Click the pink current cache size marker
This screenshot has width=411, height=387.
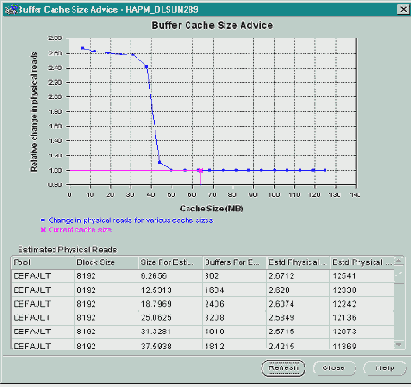click(x=200, y=170)
